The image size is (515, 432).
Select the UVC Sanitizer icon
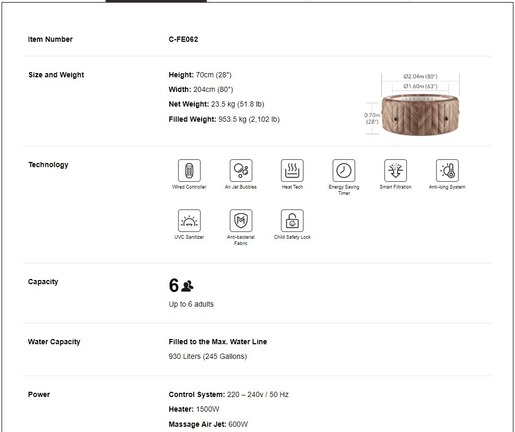tap(189, 220)
